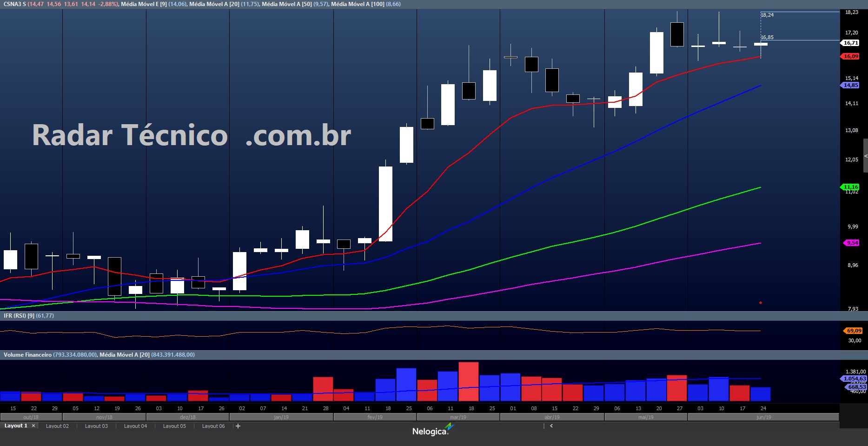Screen dimensions: 868x446
Task: Click the green 11,16 moving average price tag
Action: tap(851, 187)
